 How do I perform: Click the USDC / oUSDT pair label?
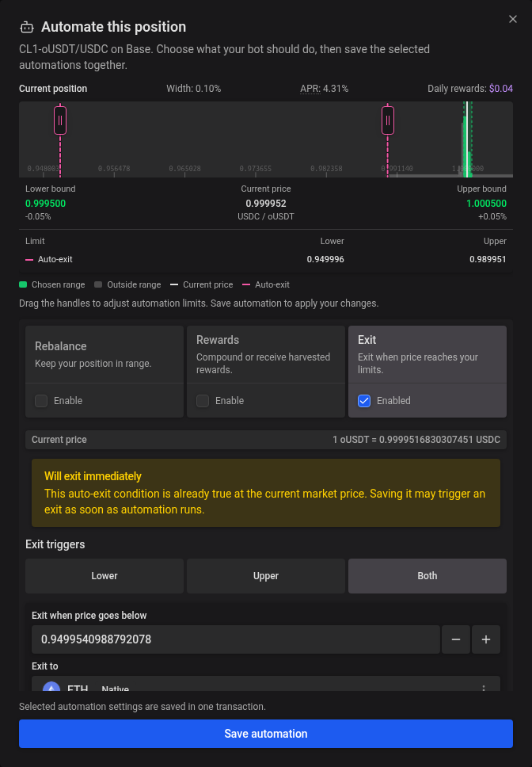pos(266,216)
